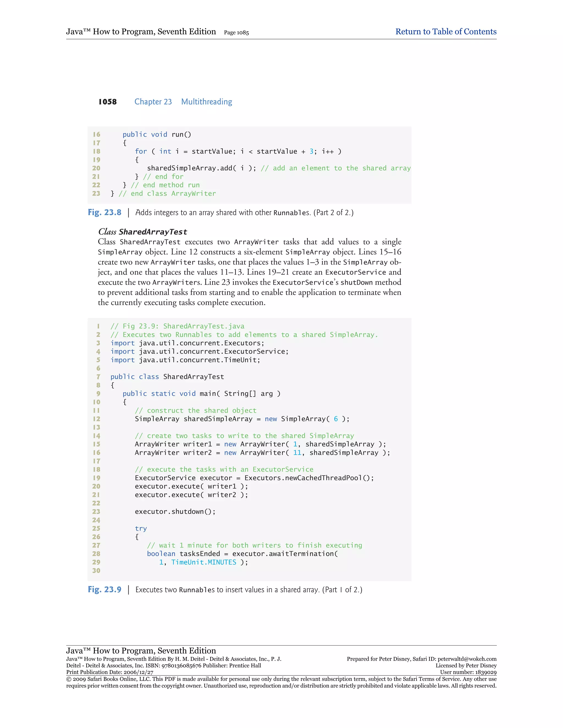
Task: Click code line 'public class SharedArrayTest'
Action: click(x=167, y=377)
